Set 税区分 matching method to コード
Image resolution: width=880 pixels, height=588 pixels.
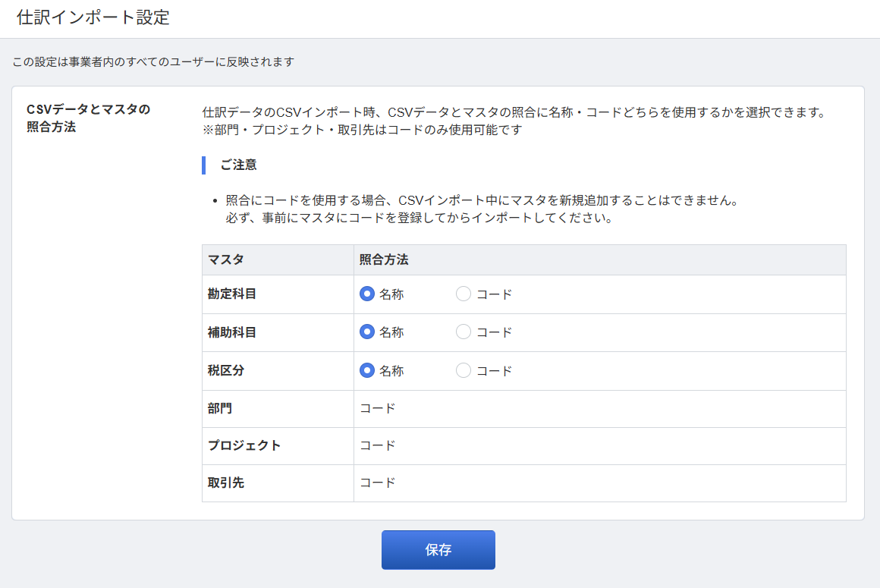pos(464,371)
